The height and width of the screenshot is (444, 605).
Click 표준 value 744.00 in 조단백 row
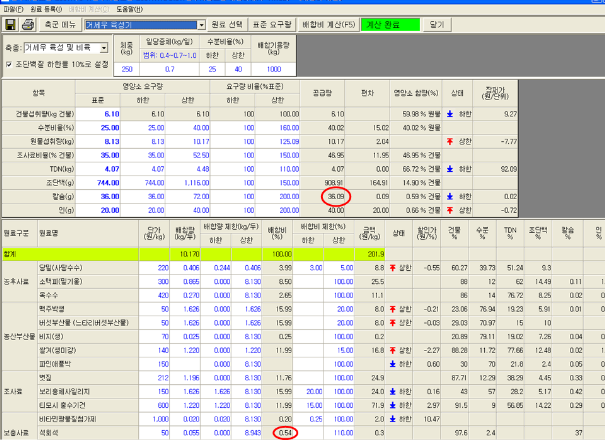98,183
